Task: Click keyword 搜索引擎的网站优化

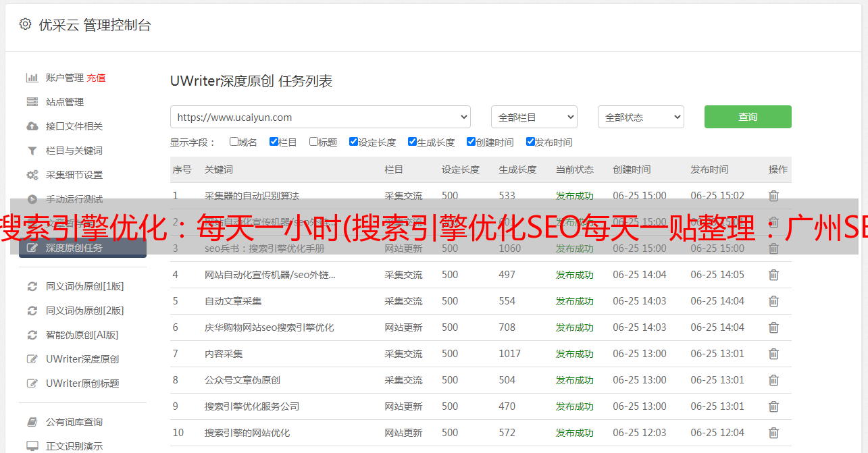Action: point(247,433)
